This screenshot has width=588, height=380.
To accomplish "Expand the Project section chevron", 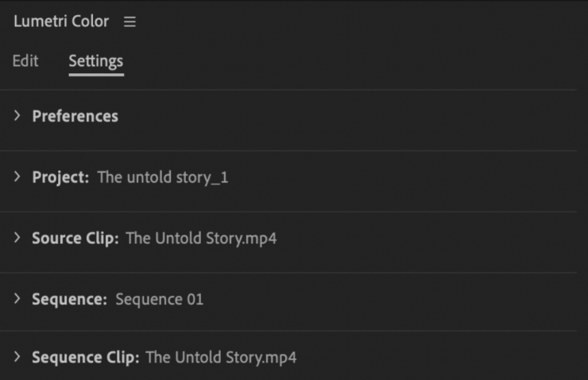I will click(x=17, y=177).
